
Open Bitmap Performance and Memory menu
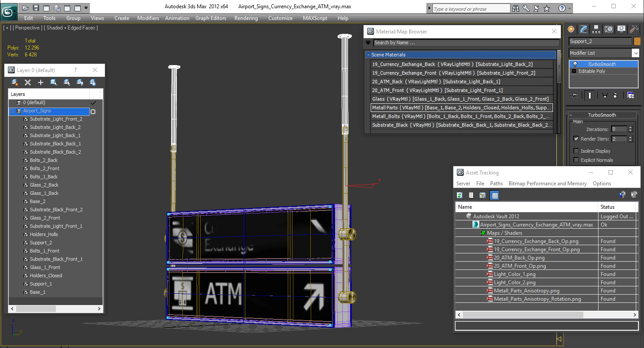point(547,184)
